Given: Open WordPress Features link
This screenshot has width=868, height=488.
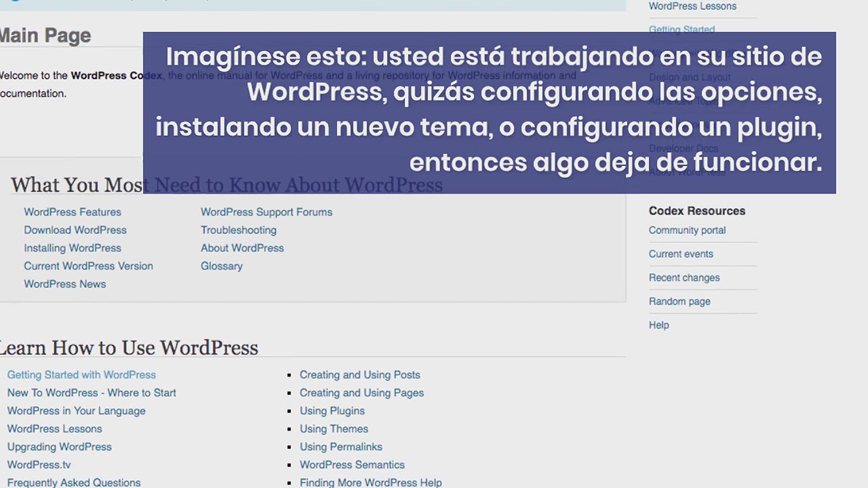Looking at the screenshot, I should coord(72,212).
